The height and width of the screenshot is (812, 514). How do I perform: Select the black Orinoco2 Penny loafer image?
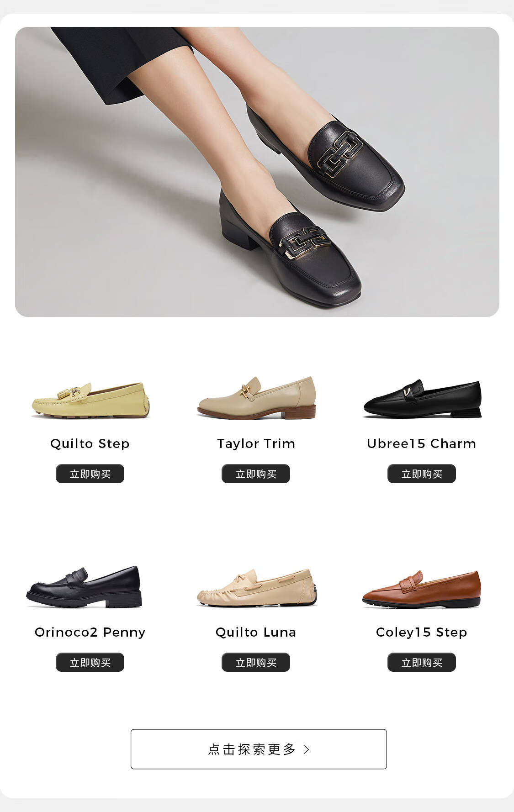point(84,587)
